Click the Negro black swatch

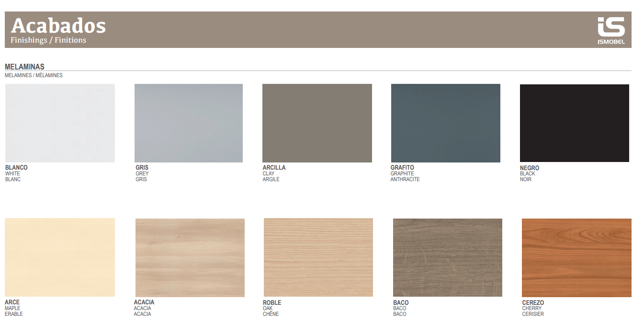pyautogui.click(x=574, y=123)
